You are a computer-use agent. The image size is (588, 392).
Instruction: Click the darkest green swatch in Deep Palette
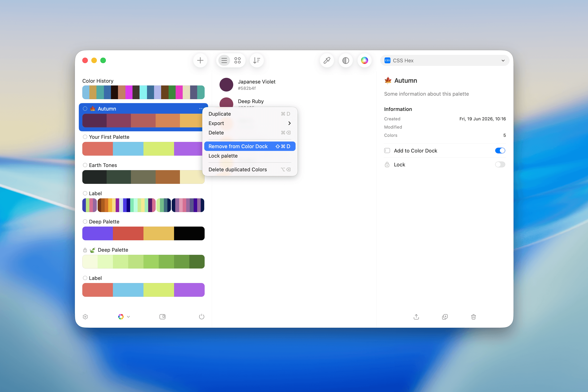coord(197,262)
